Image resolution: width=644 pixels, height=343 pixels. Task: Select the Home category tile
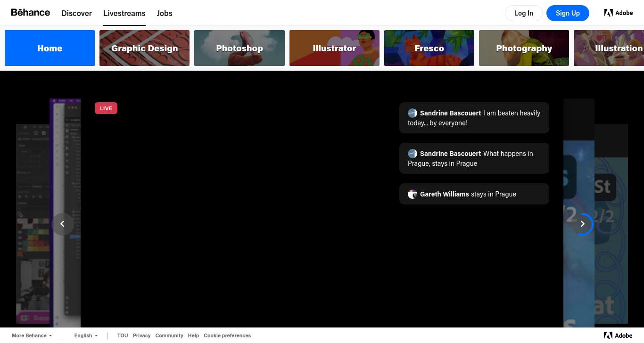(50, 48)
